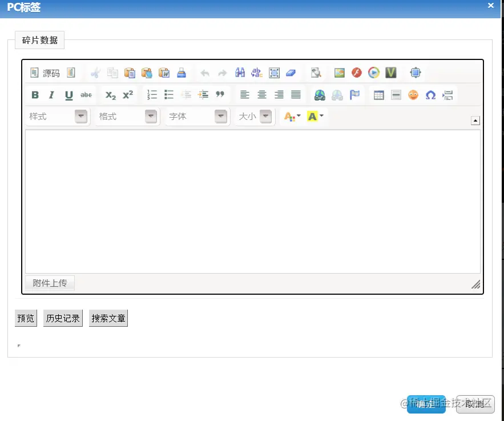Insert special character omega icon
Image resolution: width=504 pixels, height=421 pixels.
(431, 95)
